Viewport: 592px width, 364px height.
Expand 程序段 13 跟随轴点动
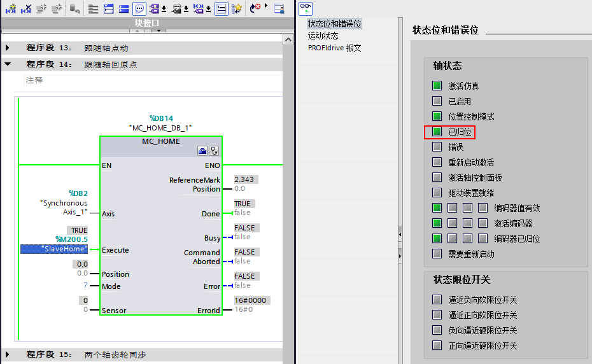tap(8, 48)
